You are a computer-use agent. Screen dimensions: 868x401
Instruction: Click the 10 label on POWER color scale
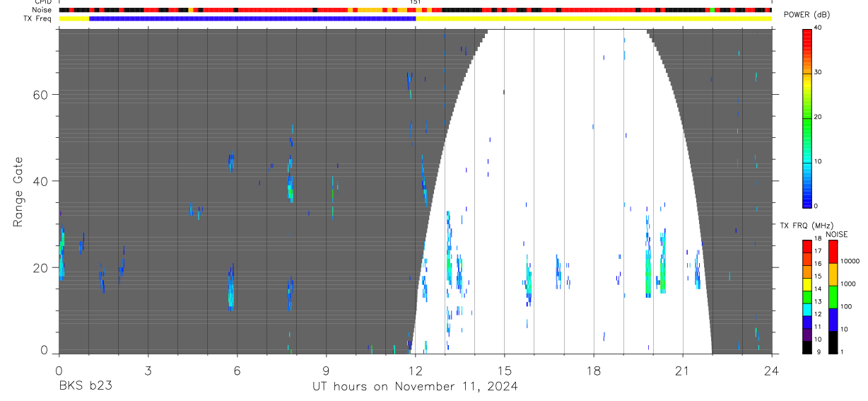click(818, 161)
